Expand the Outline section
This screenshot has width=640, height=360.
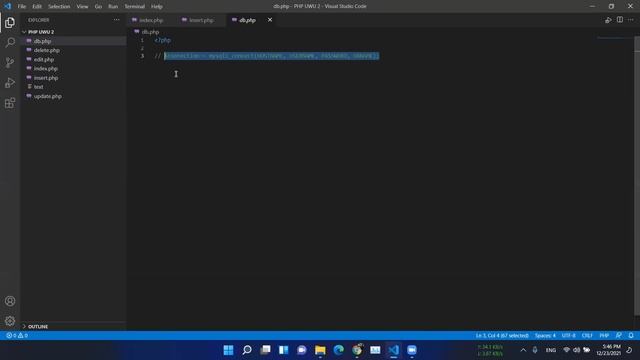click(x=38, y=327)
